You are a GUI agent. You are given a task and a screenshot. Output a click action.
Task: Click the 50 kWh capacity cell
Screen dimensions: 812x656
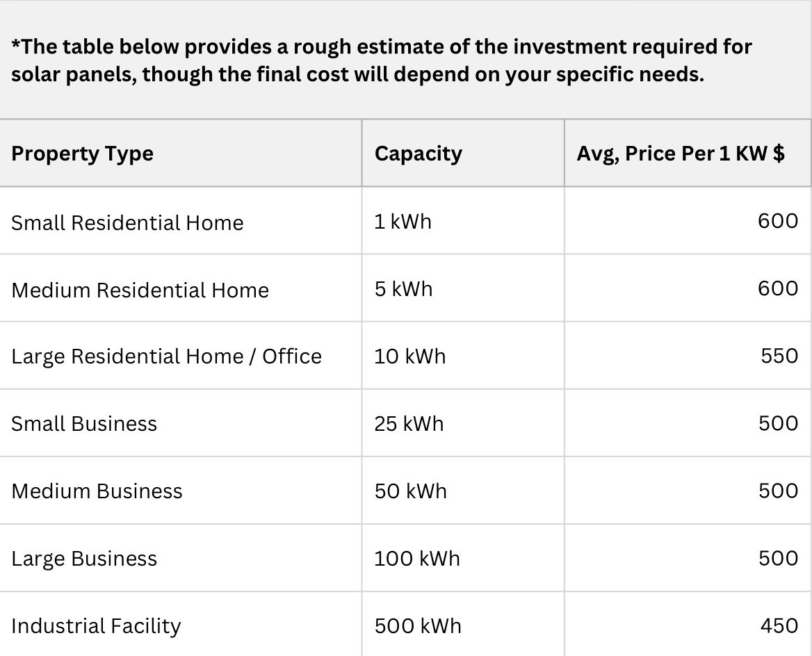[x=410, y=491]
